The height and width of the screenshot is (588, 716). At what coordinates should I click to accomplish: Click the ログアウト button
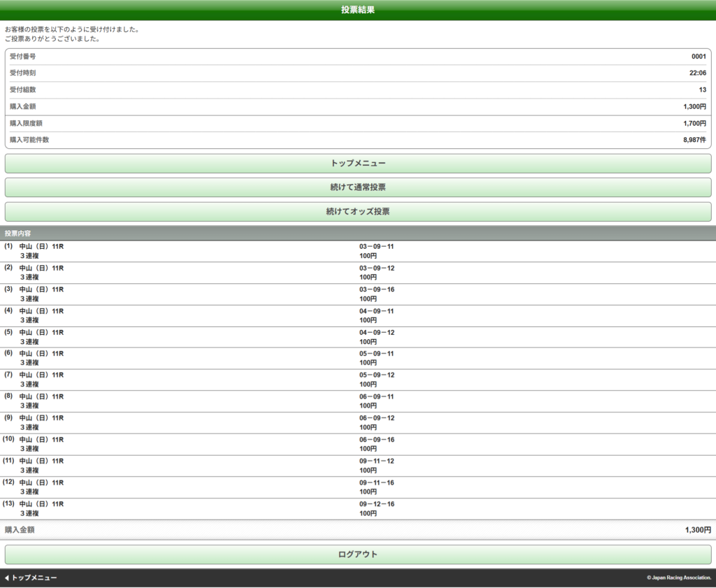(357, 554)
